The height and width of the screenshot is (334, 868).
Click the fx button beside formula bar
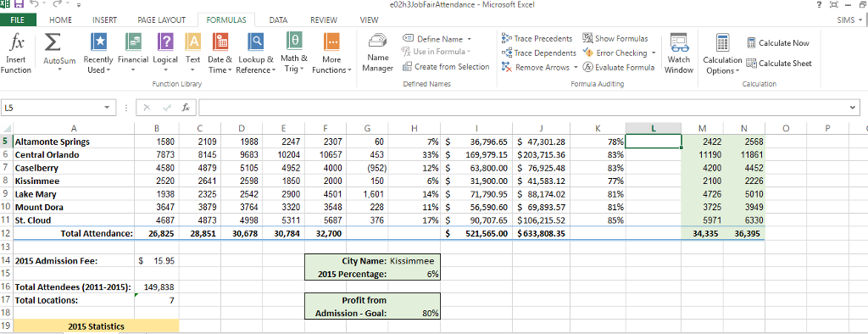point(186,108)
